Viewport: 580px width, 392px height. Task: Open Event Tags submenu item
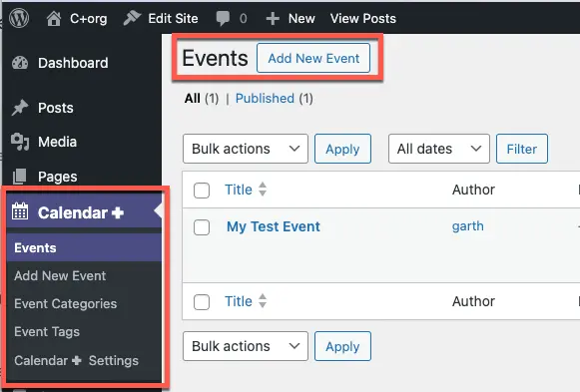tap(47, 332)
